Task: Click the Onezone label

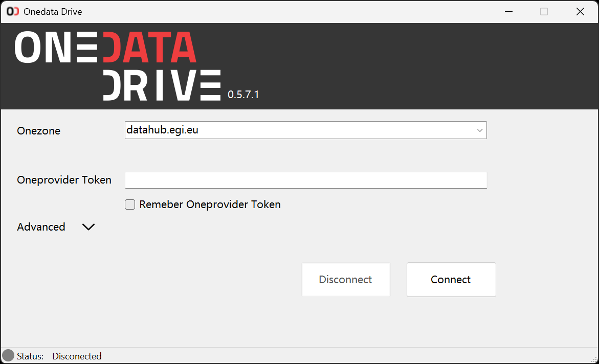Action: pyautogui.click(x=38, y=131)
